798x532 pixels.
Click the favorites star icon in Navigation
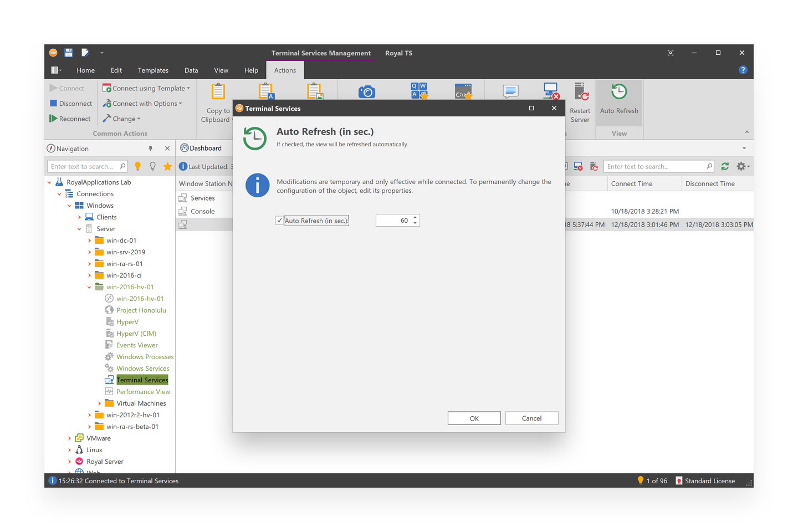coord(167,166)
